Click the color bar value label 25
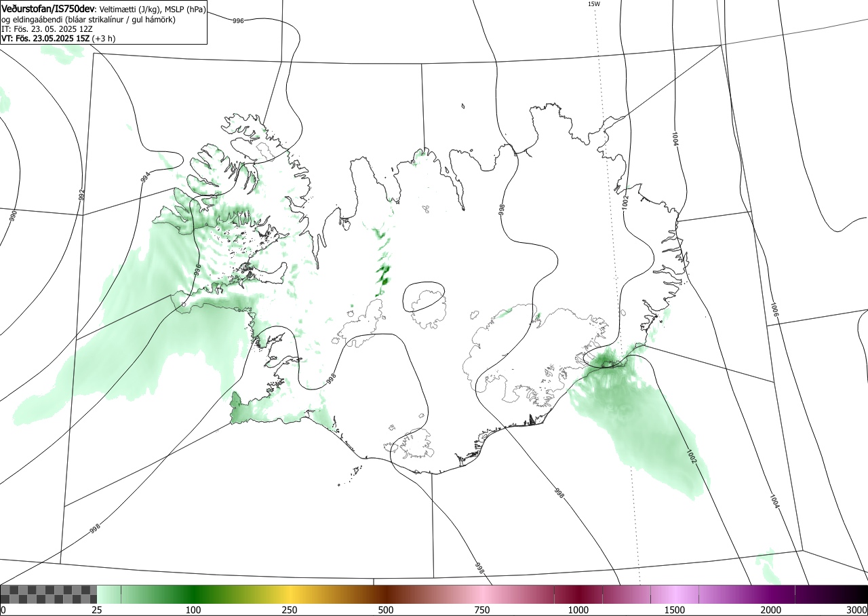This screenshot has height=616, width=868. pyautogui.click(x=97, y=610)
